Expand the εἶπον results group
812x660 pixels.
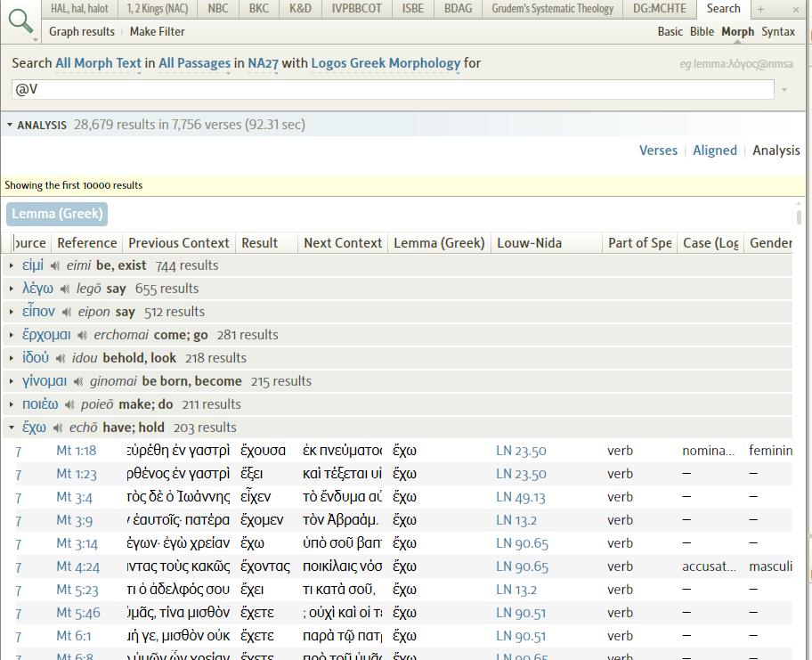pos(12,312)
